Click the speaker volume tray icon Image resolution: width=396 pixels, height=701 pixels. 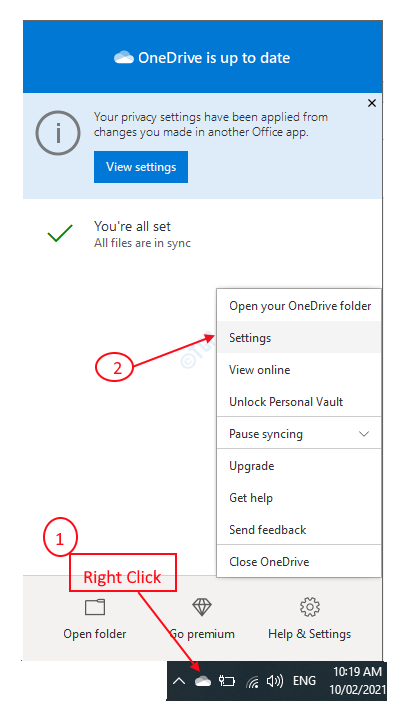[x=274, y=681]
